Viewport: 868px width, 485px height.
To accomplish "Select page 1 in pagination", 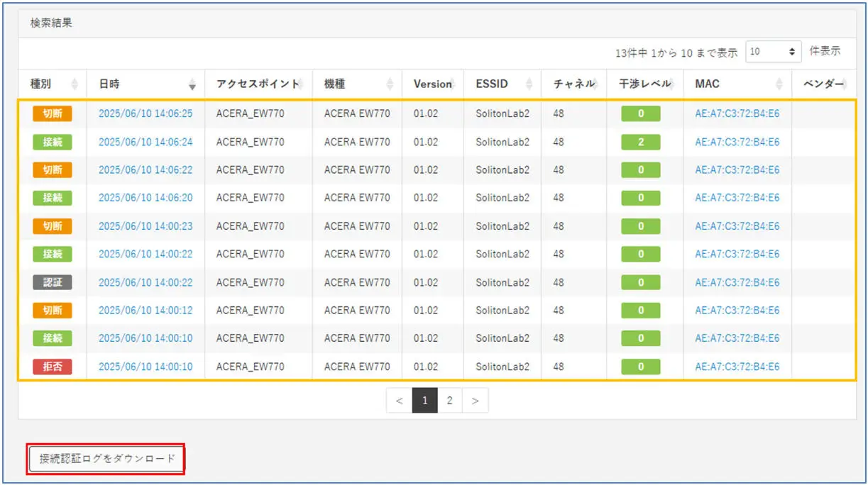I will click(424, 401).
